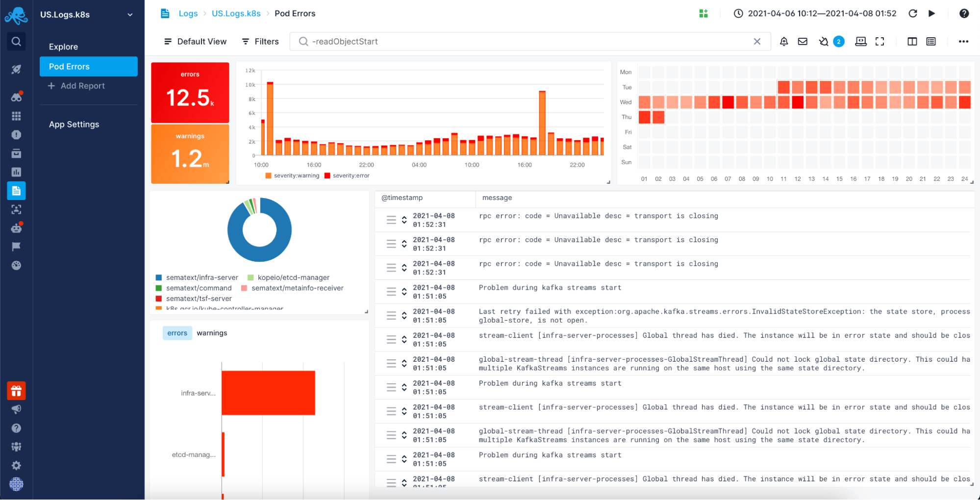The height and width of the screenshot is (500, 980).
Task: Navigate to Logs via the breadcrumb link
Action: (x=188, y=13)
